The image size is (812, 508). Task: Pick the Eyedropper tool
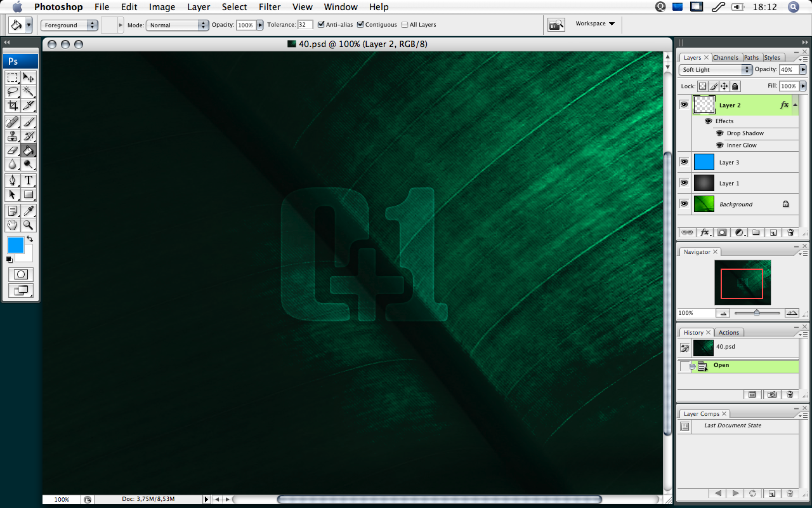tap(29, 211)
